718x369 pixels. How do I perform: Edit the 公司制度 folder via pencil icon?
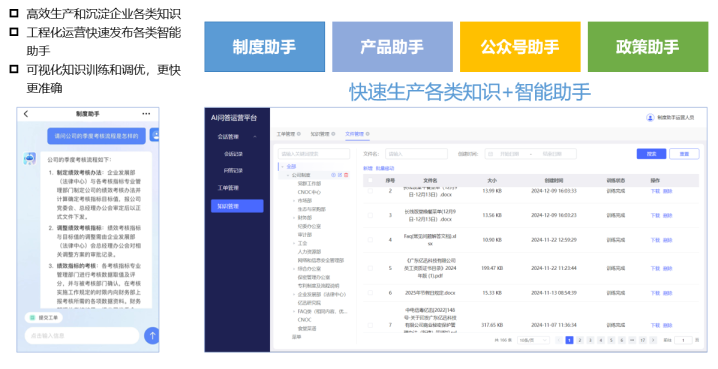(340, 175)
